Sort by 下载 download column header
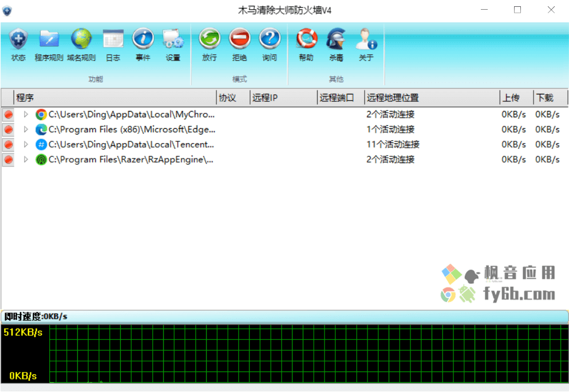 click(550, 97)
